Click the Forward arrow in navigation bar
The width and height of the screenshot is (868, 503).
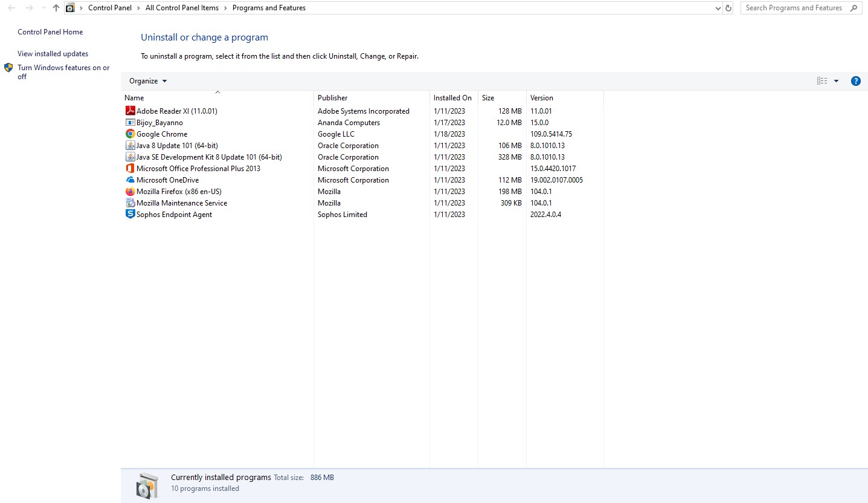point(29,8)
